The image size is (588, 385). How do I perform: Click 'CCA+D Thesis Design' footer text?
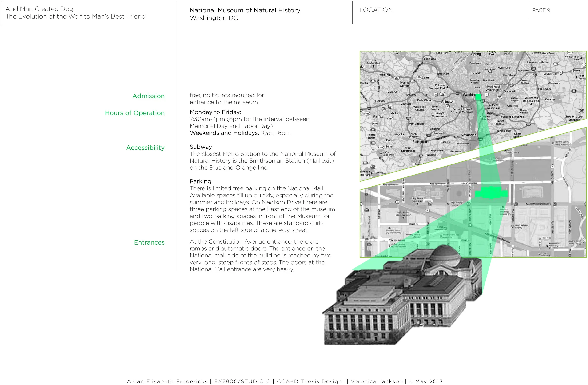click(309, 381)
